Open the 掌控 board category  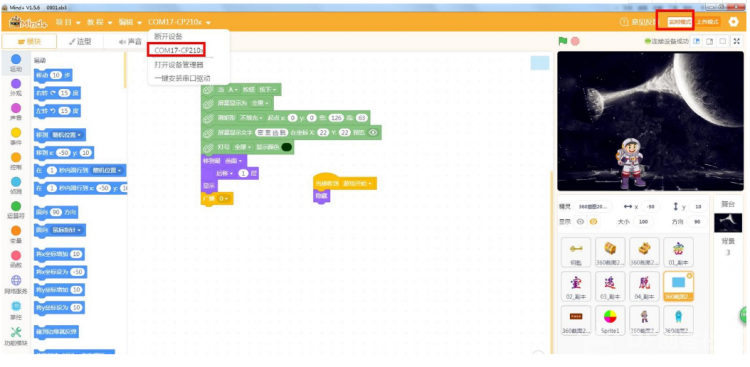pyautogui.click(x=16, y=310)
